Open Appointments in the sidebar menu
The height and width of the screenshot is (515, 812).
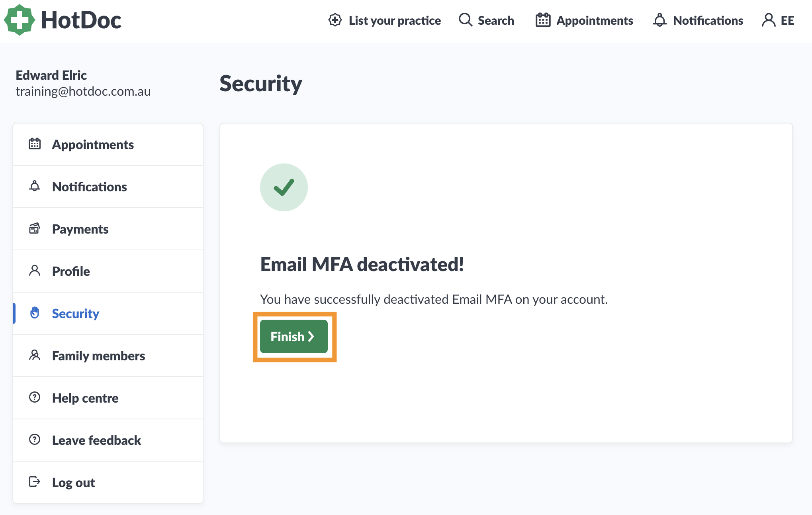[x=108, y=144]
